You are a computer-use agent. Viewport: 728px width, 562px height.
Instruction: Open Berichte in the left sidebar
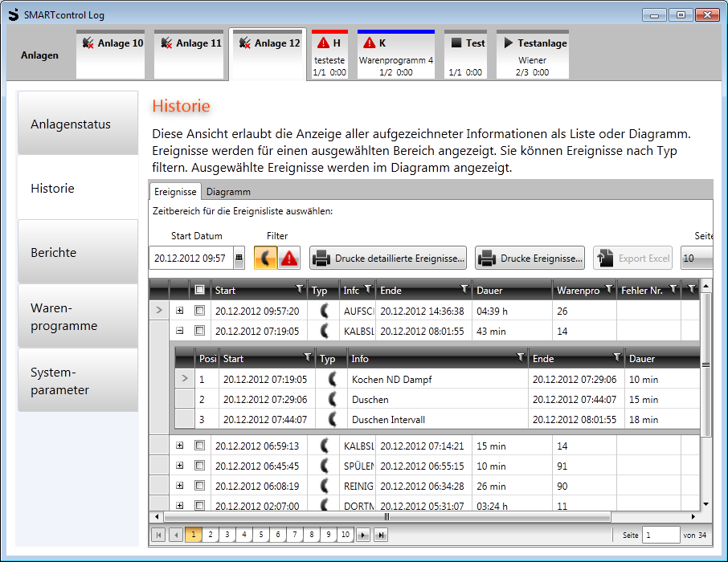pos(78,252)
